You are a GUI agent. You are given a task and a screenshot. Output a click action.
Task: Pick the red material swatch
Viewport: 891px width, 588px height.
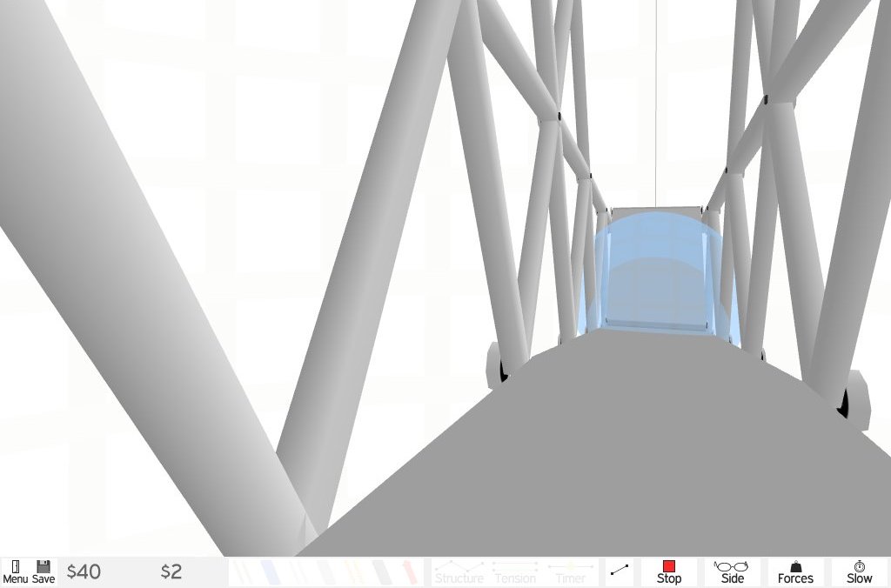tap(407, 571)
